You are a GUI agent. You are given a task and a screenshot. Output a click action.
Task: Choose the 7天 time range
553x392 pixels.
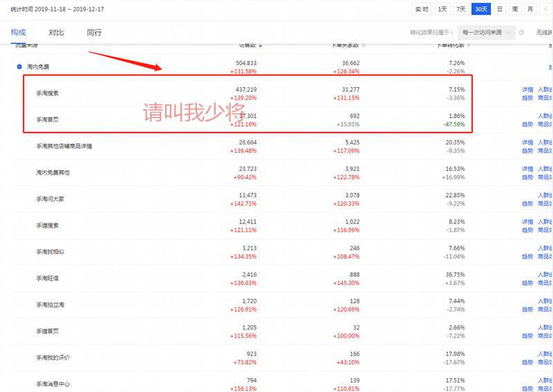[461, 9]
